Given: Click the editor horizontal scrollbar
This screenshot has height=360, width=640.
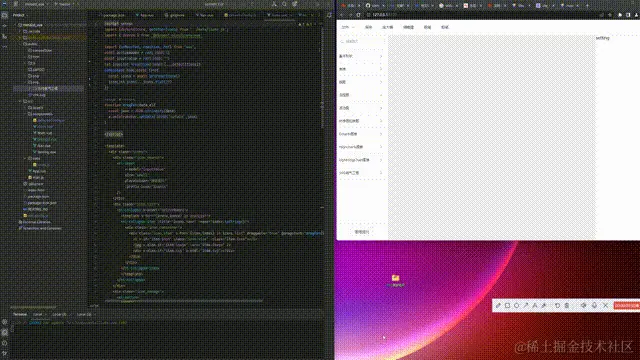Looking at the screenshot, I should coord(184,301).
